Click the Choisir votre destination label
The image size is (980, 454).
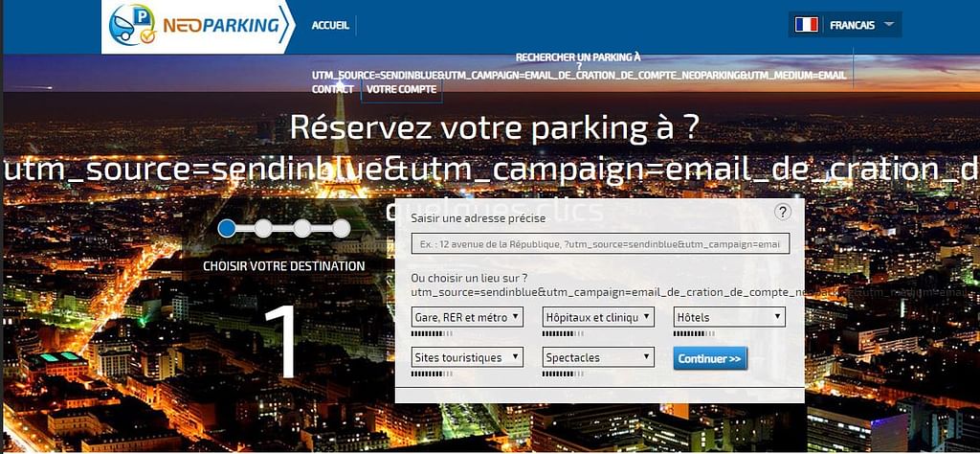click(284, 265)
